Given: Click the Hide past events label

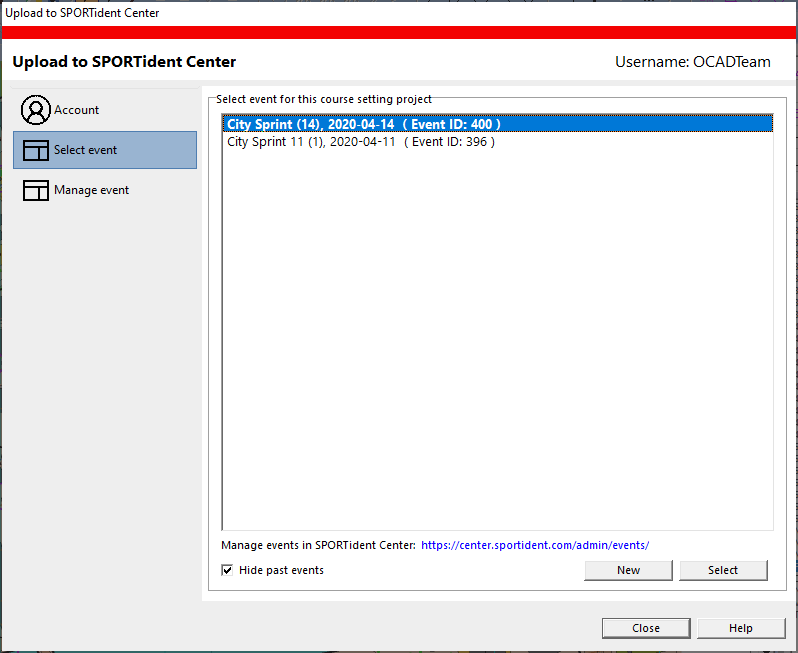Looking at the screenshot, I should coord(281,570).
